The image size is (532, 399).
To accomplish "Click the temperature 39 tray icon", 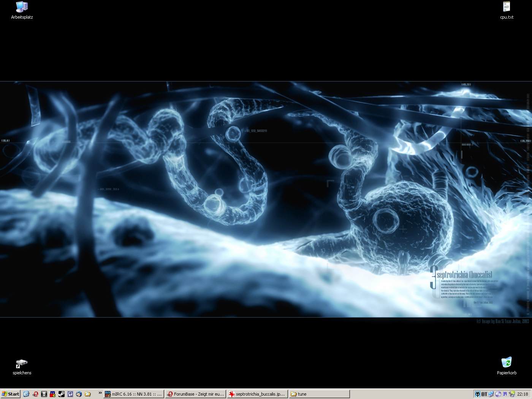I will tap(505, 394).
